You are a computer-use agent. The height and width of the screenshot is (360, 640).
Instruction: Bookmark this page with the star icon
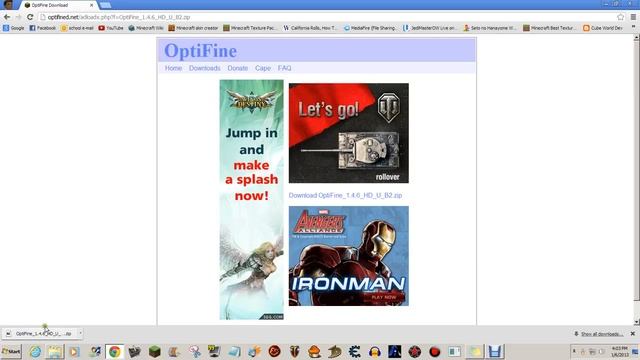coord(621,17)
